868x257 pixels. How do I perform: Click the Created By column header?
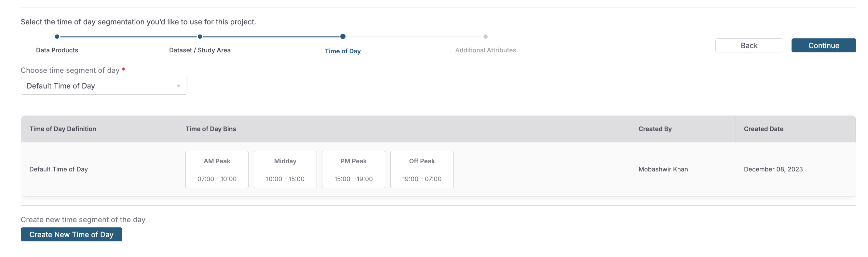pyautogui.click(x=655, y=129)
